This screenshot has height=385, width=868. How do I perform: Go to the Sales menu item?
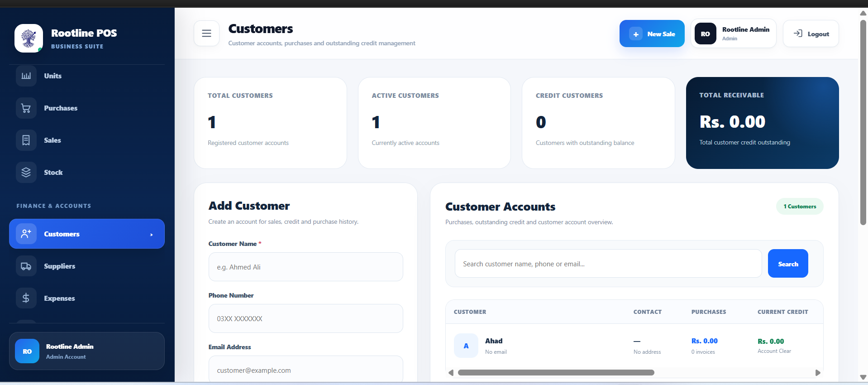click(87, 140)
